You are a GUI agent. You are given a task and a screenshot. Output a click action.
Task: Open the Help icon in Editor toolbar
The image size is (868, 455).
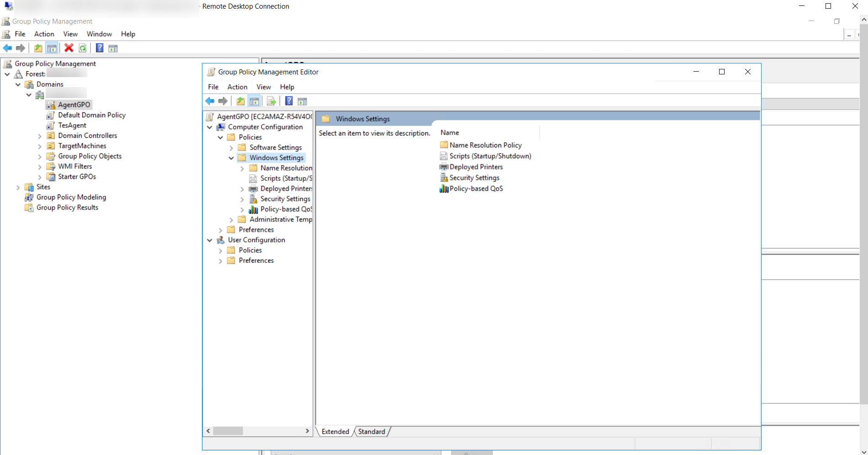coord(289,101)
